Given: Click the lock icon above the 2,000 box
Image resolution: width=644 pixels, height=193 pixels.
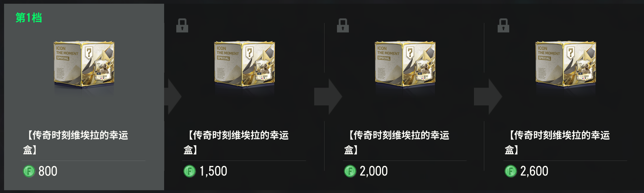Looking at the screenshot, I should click(343, 25).
